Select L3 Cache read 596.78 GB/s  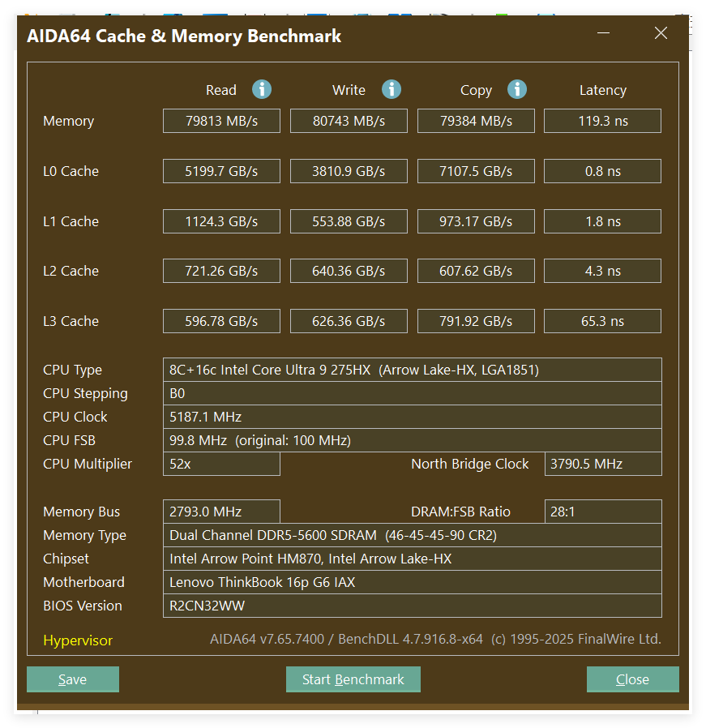coord(221,321)
